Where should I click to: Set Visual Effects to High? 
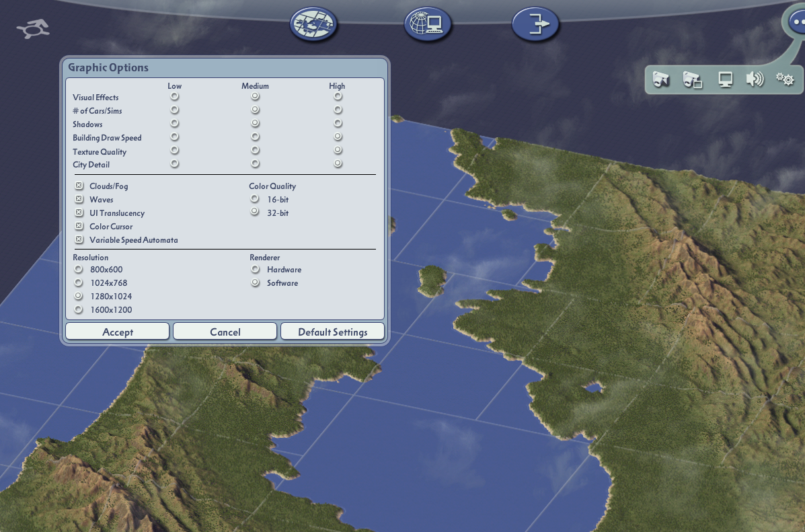coord(338,96)
